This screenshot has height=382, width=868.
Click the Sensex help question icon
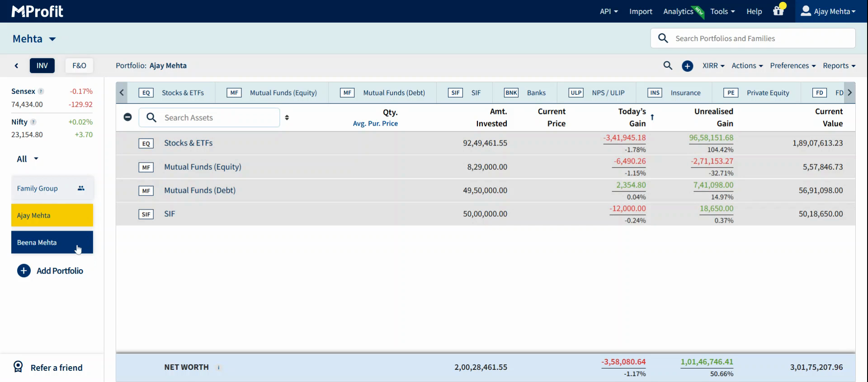click(x=41, y=91)
